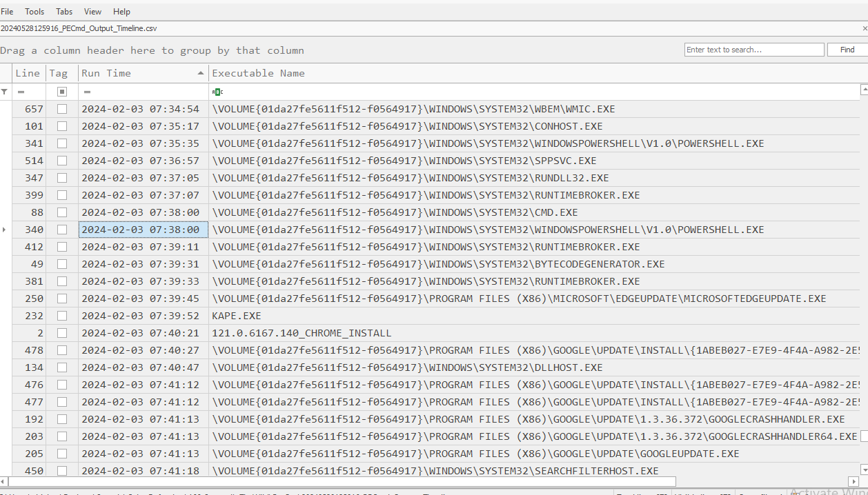
Task: Click the current row indicator arrow beside line 340
Action: 4,230
